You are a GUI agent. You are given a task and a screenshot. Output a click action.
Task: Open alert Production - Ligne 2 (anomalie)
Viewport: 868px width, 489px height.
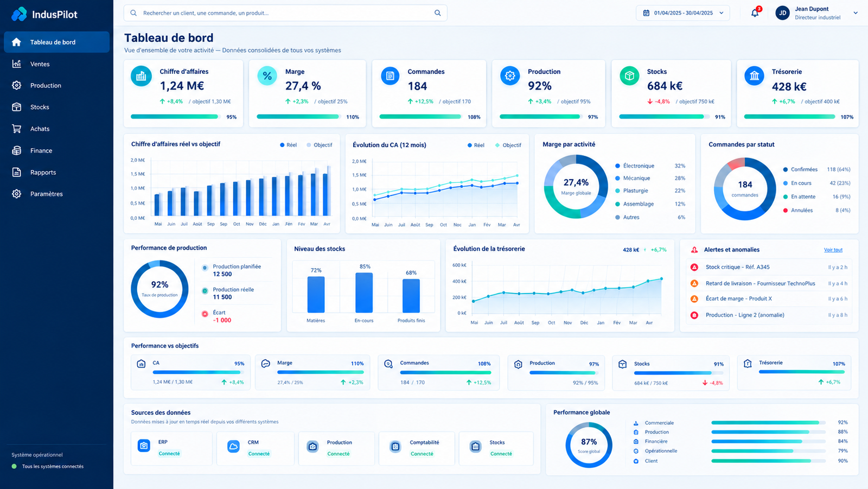tap(769, 315)
